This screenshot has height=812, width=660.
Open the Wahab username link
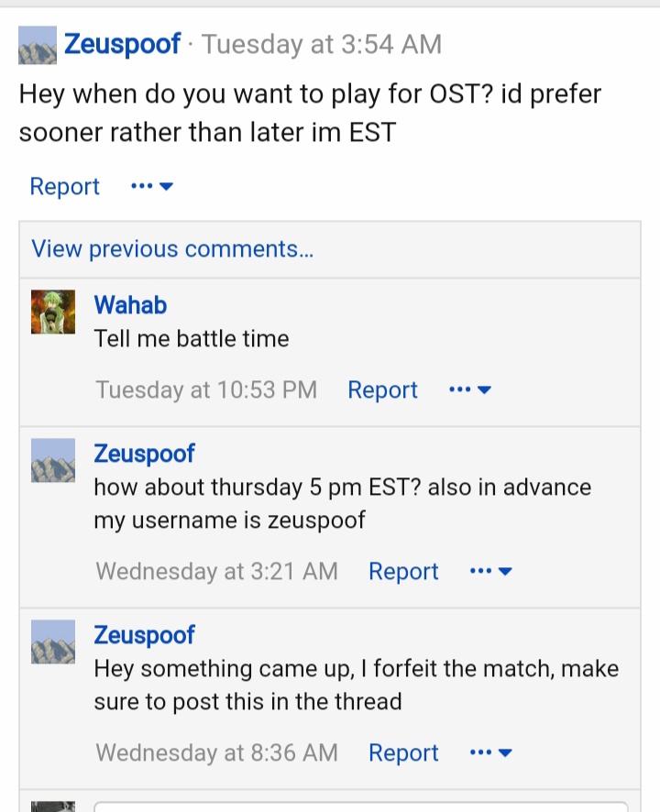pos(130,304)
